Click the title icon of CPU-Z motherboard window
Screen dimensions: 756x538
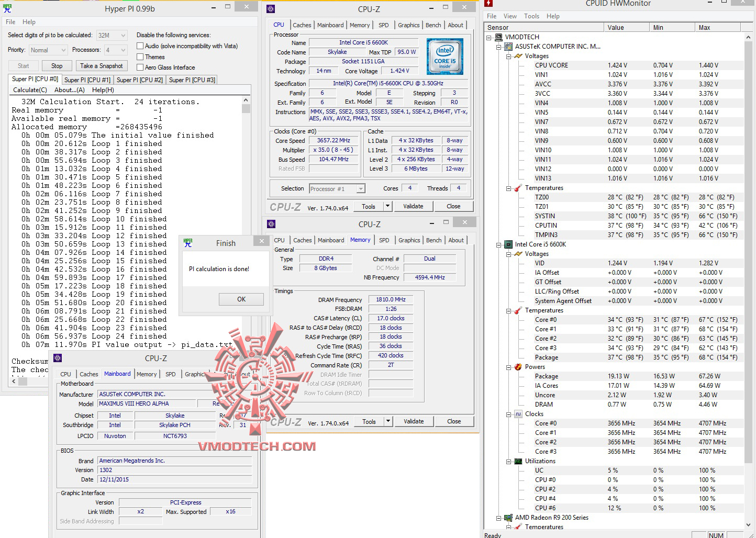(x=58, y=358)
